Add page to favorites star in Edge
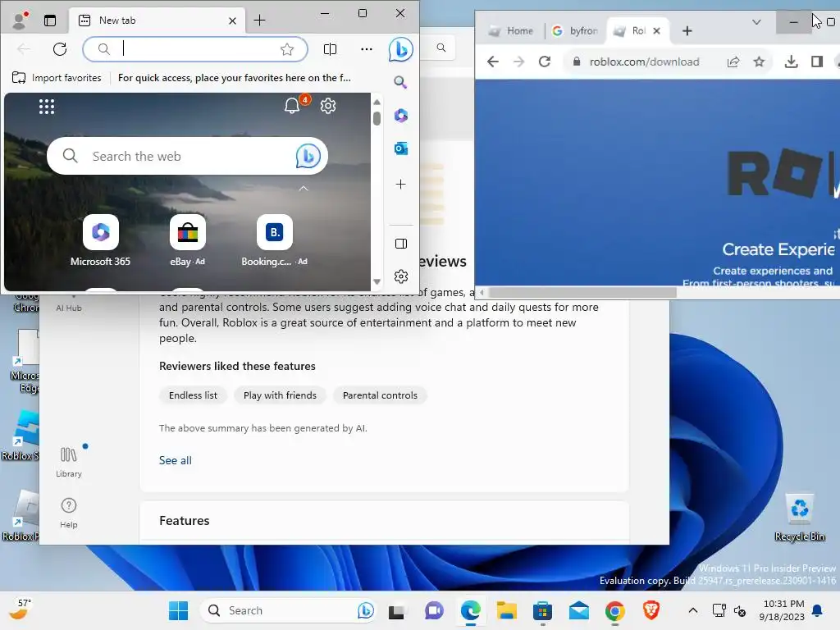The image size is (840, 630). point(287,49)
